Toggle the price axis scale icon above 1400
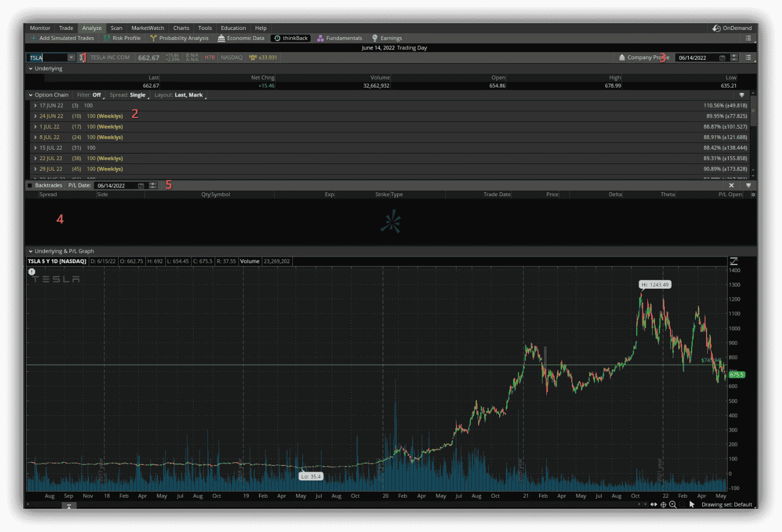 tap(734, 261)
